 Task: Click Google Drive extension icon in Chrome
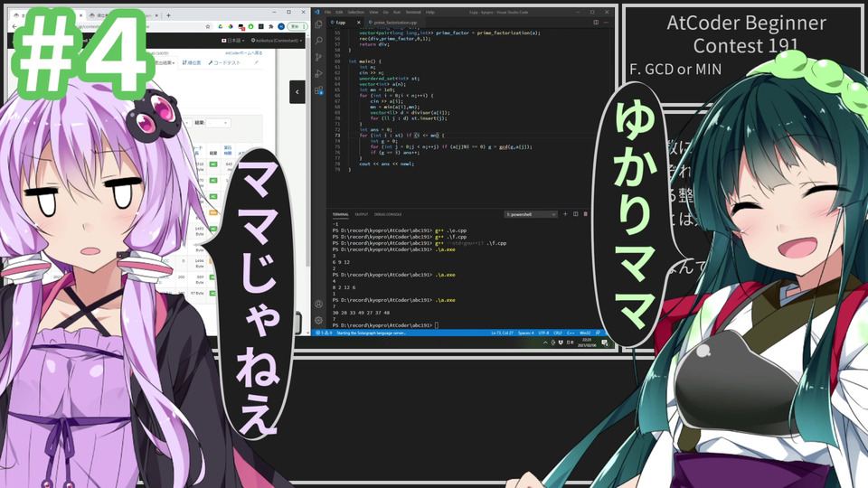[221, 26]
